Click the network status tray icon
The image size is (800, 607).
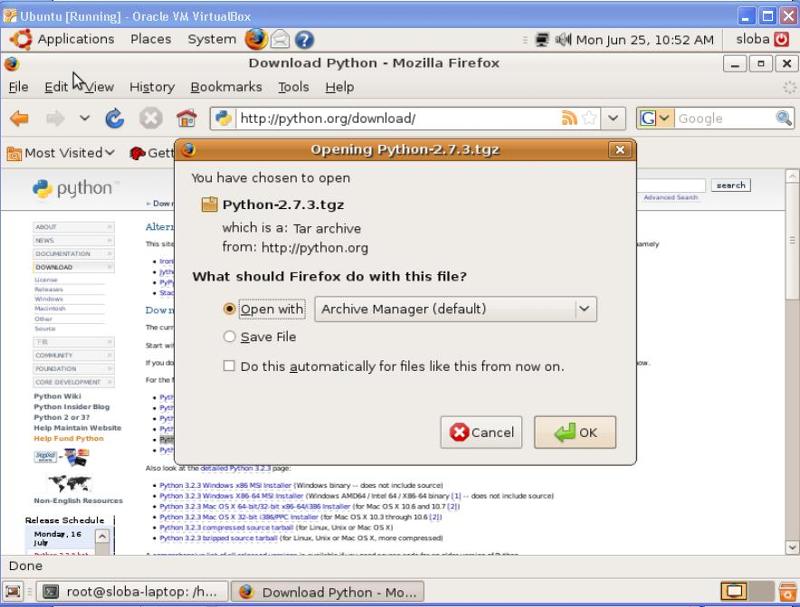coord(542,39)
